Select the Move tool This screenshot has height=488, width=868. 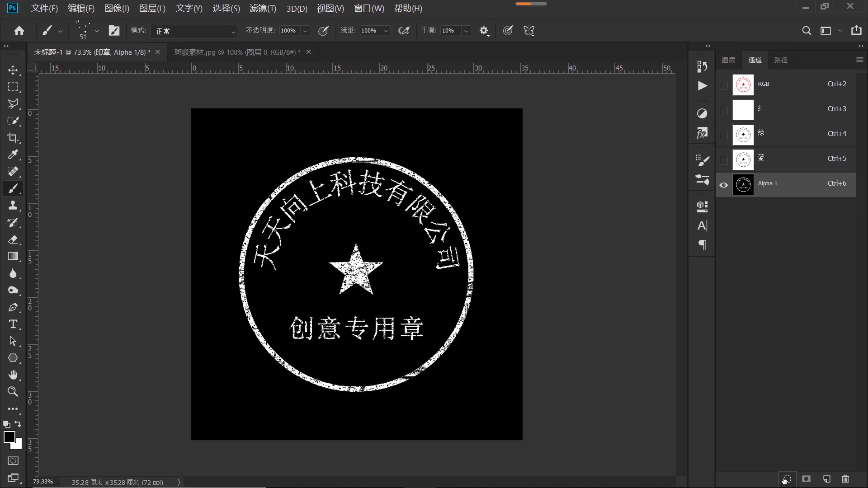(13, 70)
